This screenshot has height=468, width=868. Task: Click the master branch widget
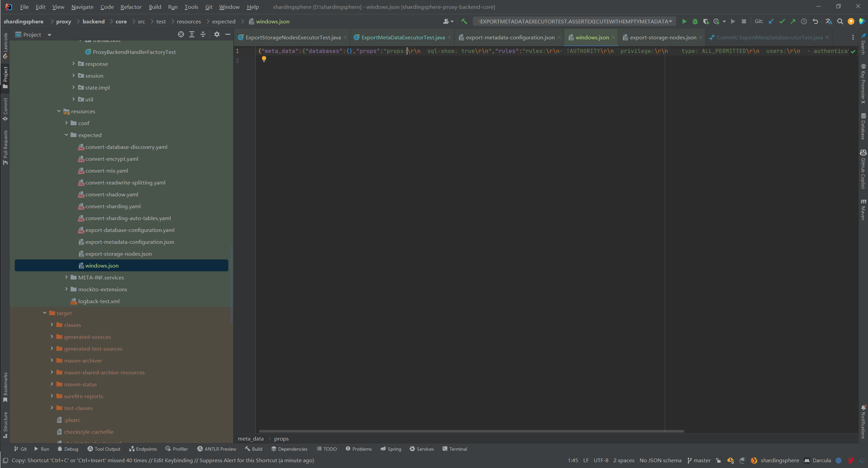click(699, 460)
